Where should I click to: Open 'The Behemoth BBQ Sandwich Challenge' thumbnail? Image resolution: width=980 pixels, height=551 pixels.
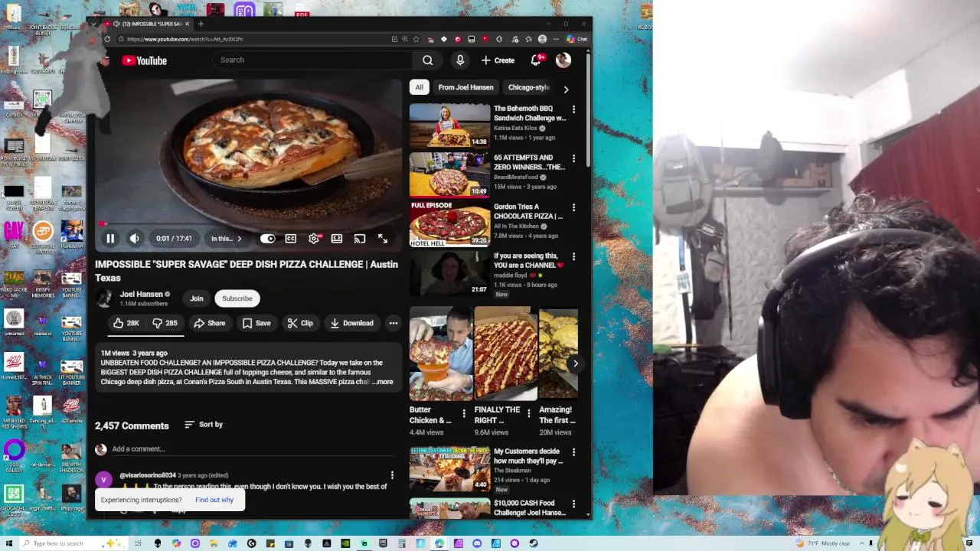tap(449, 126)
